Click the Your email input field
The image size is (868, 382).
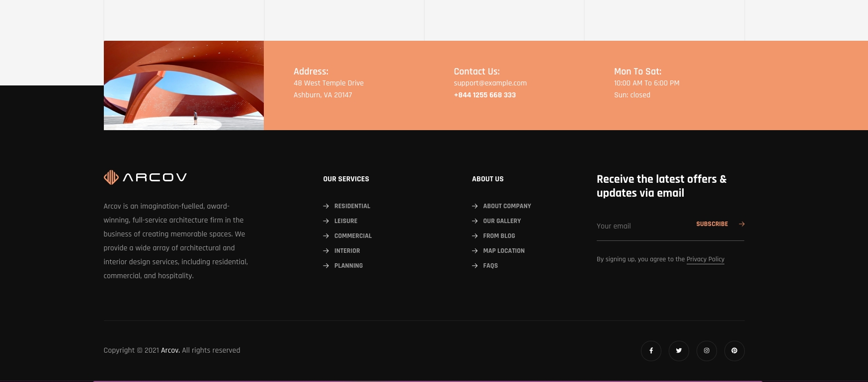[641, 226]
